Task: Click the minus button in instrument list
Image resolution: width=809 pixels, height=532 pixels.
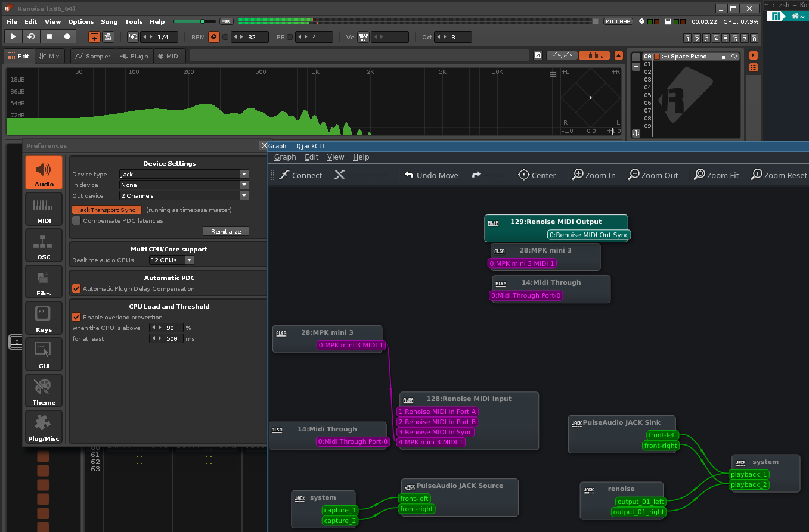Action: click(x=636, y=57)
